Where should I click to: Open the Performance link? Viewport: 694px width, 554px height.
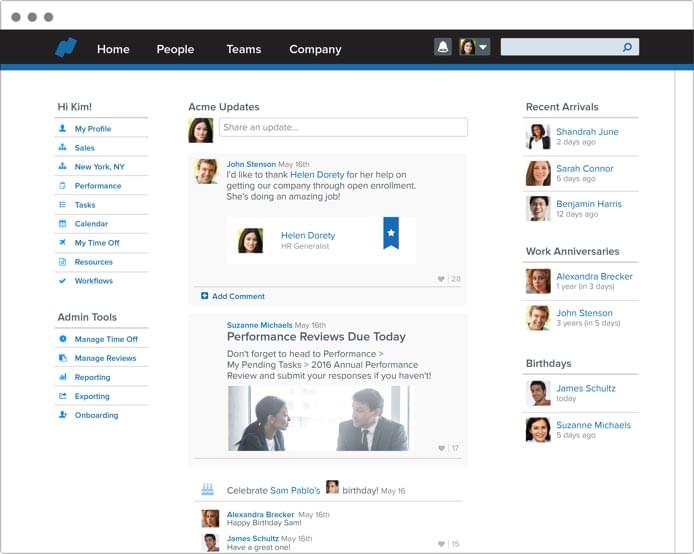[x=98, y=186]
